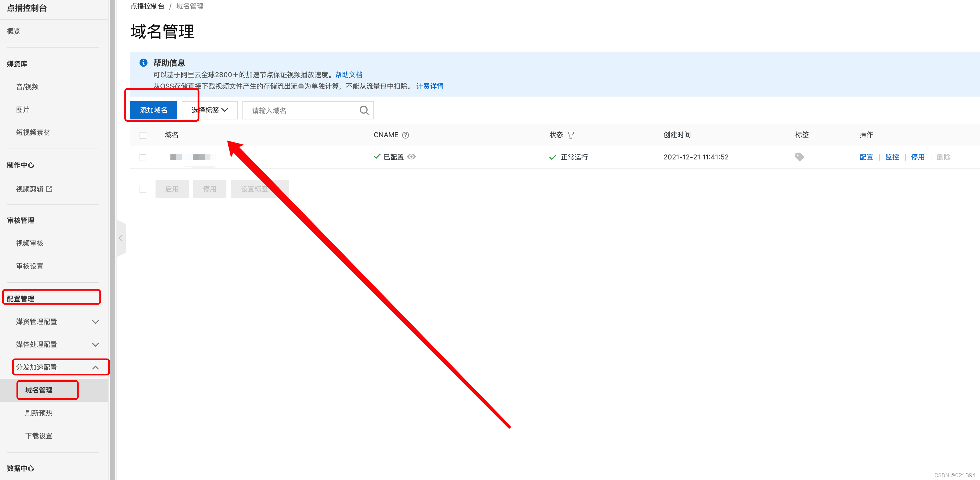
Task: Check the domain row checkbox
Action: pyautogui.click(x=143, y=157)
